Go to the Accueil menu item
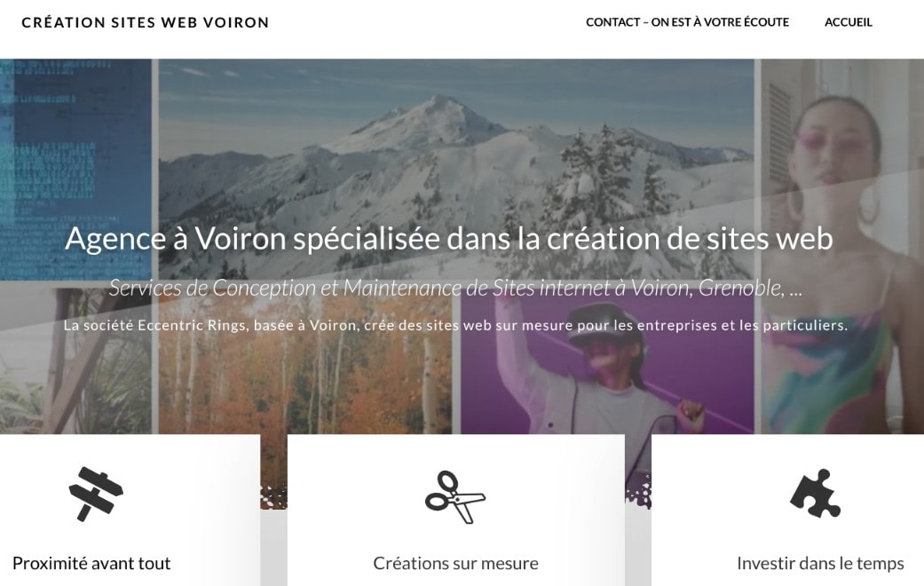This screenshot has height=586, width=924. (x=848, y=22)
